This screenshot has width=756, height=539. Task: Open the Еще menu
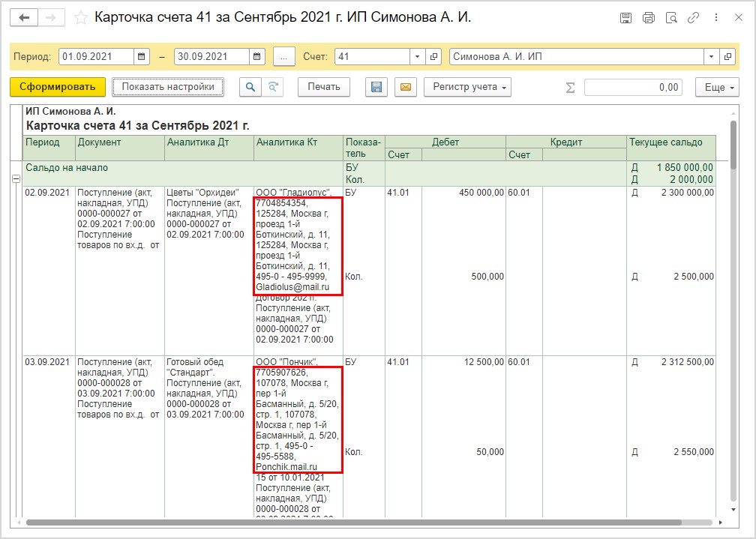[x=717, y=87]
